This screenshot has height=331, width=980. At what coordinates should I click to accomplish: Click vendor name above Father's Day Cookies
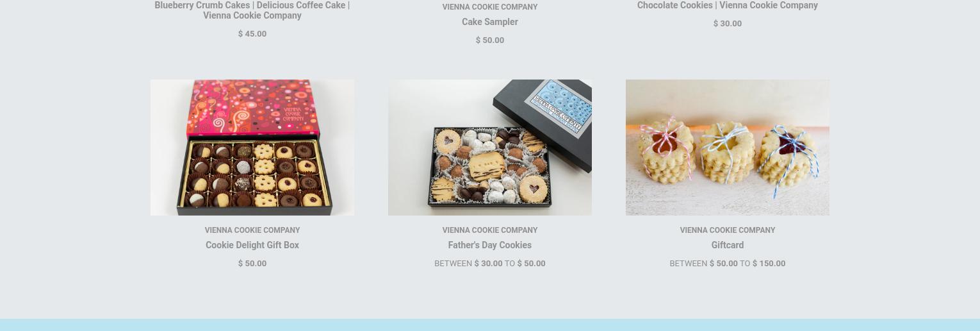pos(490,230)
